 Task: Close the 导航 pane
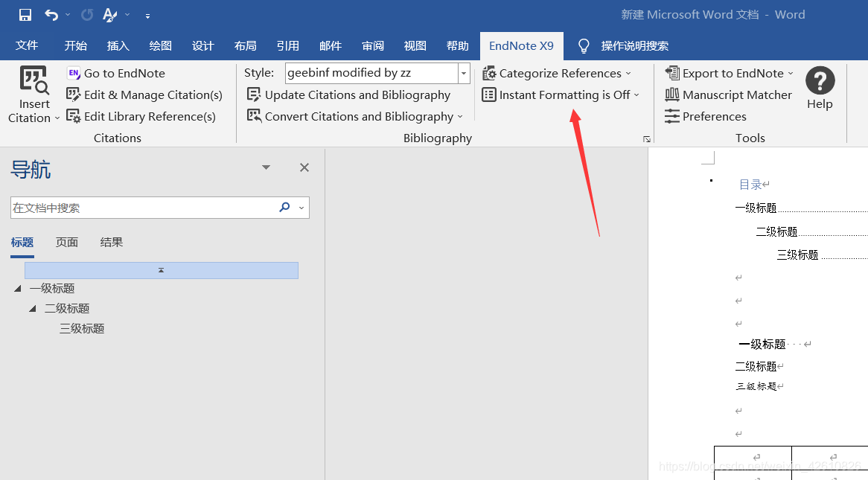[304, 167]
